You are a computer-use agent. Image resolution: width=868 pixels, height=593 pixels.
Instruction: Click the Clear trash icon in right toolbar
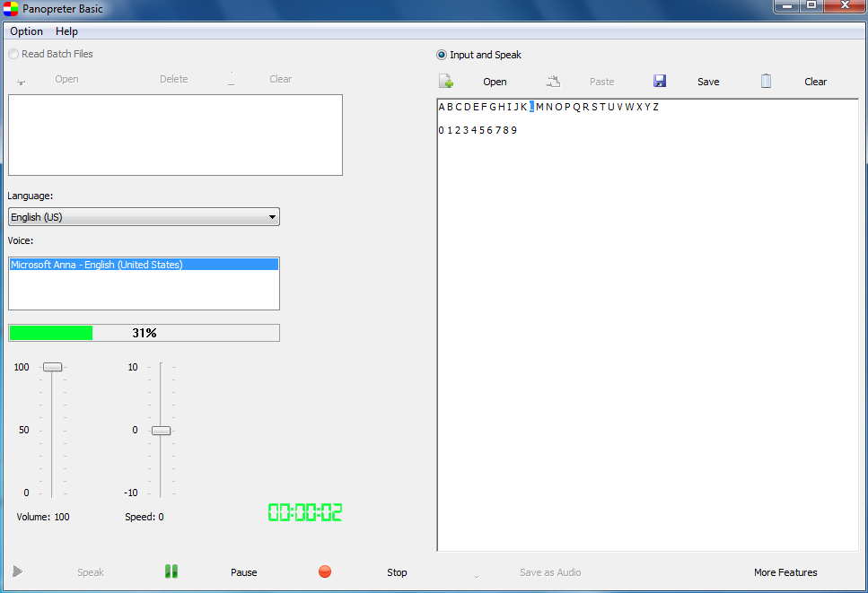tap(766, 81)
